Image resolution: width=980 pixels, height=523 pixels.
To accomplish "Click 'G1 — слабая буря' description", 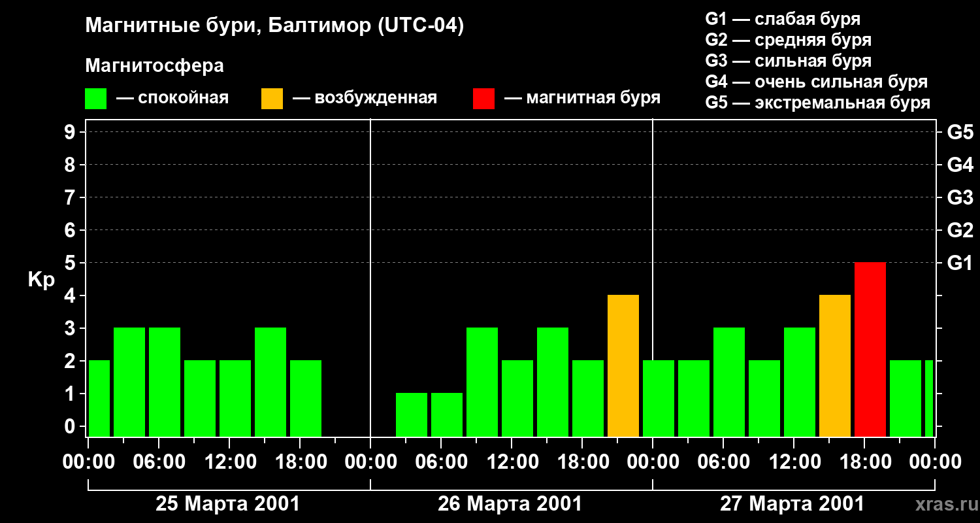I will click(x=783, y=19).
